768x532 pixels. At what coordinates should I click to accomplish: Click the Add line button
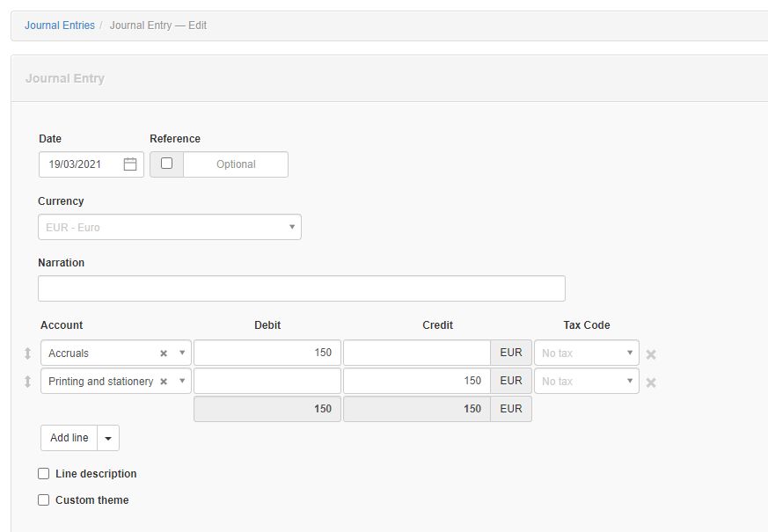pyautogui.click(x=69, y=438)
